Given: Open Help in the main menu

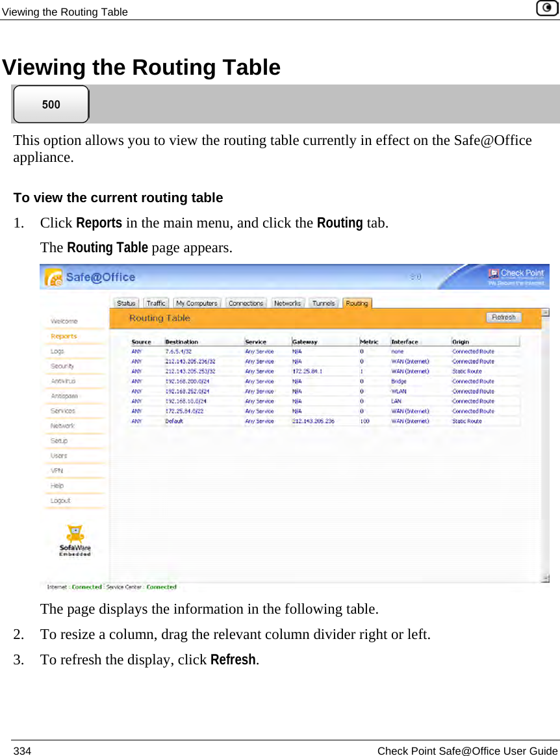Looking at the screenshot, I should coord(57,486).
